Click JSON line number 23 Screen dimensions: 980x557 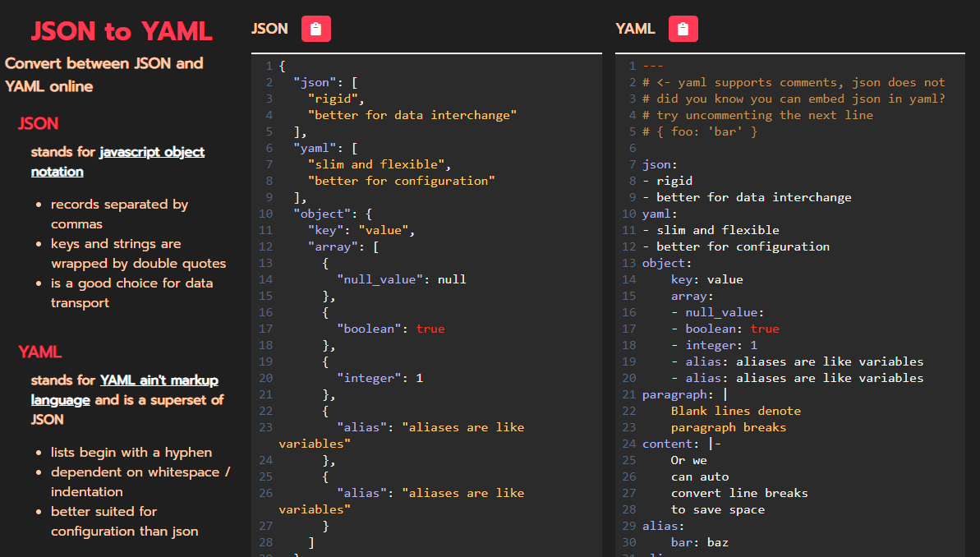pyautogui.click(x=265, y=427)
